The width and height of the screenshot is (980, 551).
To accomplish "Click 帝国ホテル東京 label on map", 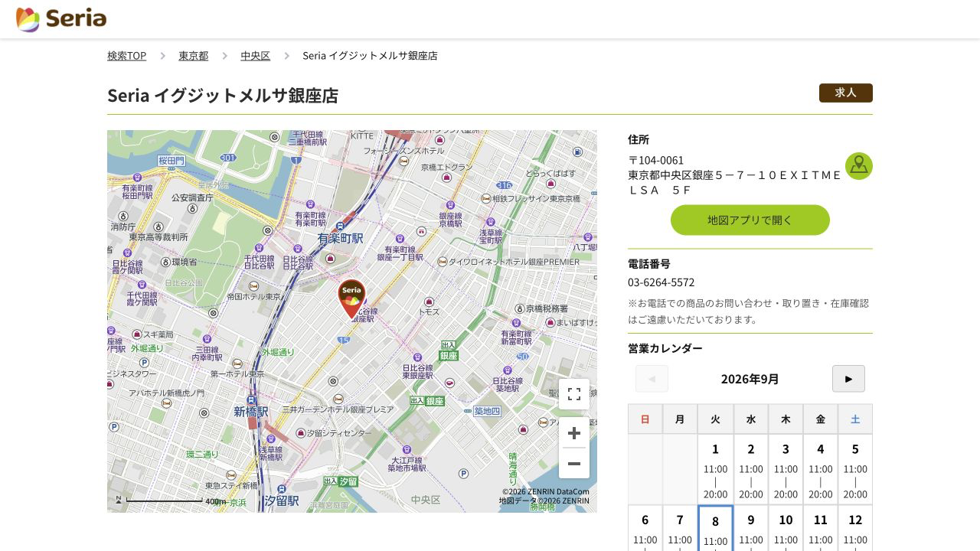I will tap(254, 296).
